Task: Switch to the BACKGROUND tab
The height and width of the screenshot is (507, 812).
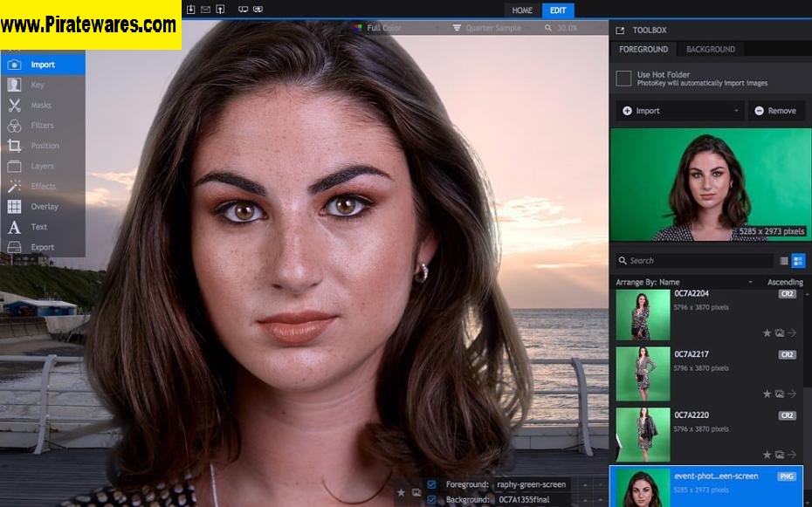Action: (x=710, y=50)
